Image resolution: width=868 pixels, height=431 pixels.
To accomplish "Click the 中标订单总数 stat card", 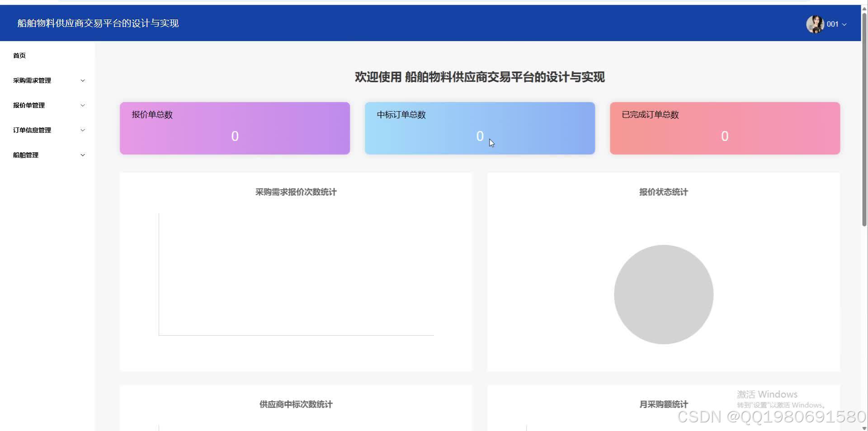I will pyautogui.click(x=480, y=128).
